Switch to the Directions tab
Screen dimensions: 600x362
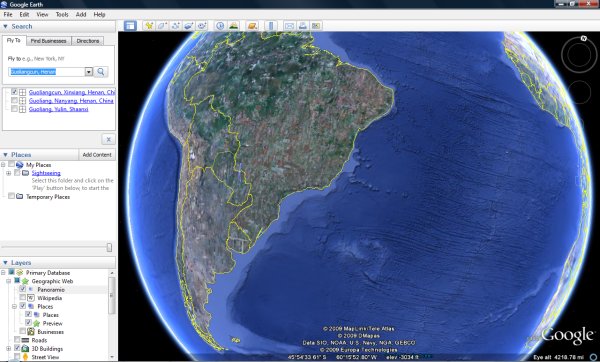[88, 41]
